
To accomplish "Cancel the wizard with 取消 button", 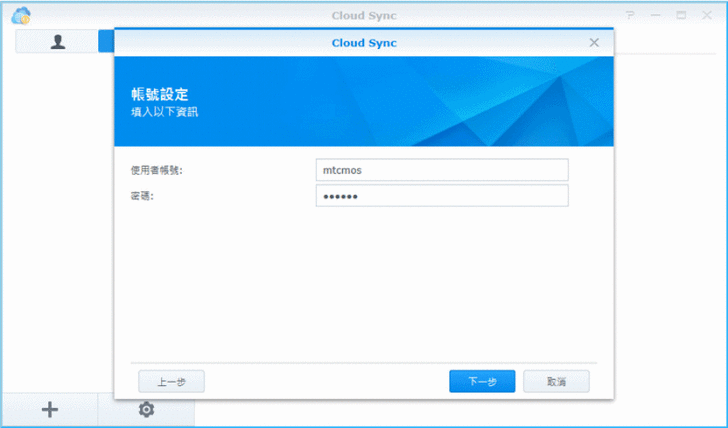I will [556, 382].
